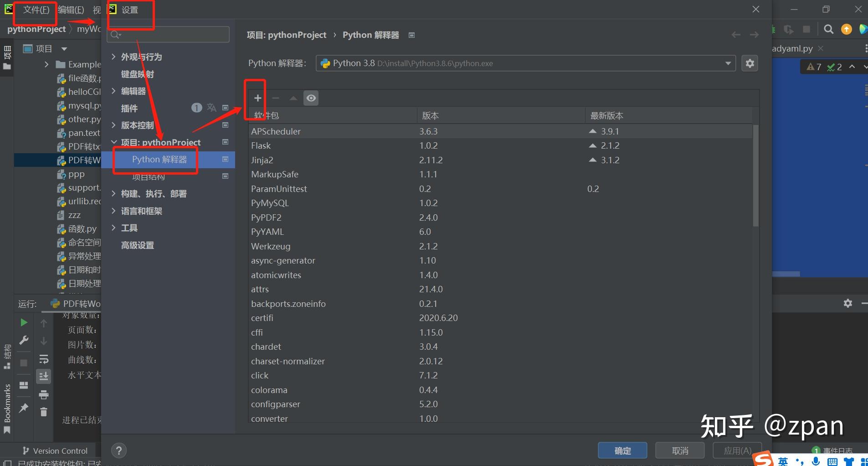Click the layout icon in run panel

pos(24,385)
